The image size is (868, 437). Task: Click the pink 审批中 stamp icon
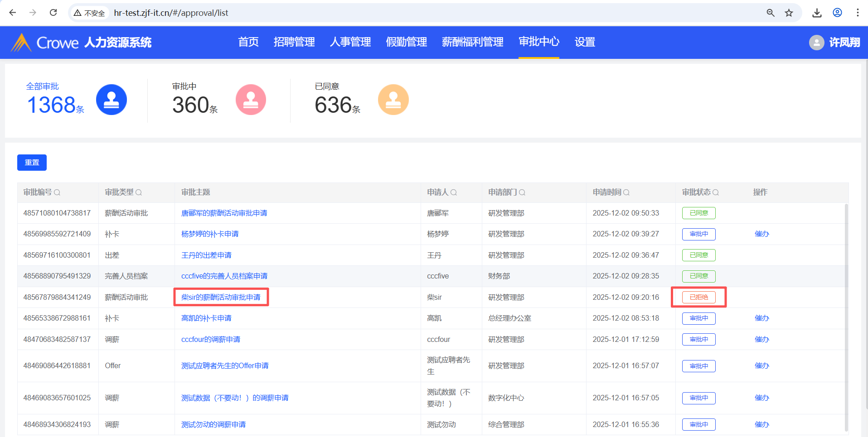tap(251, 100)
